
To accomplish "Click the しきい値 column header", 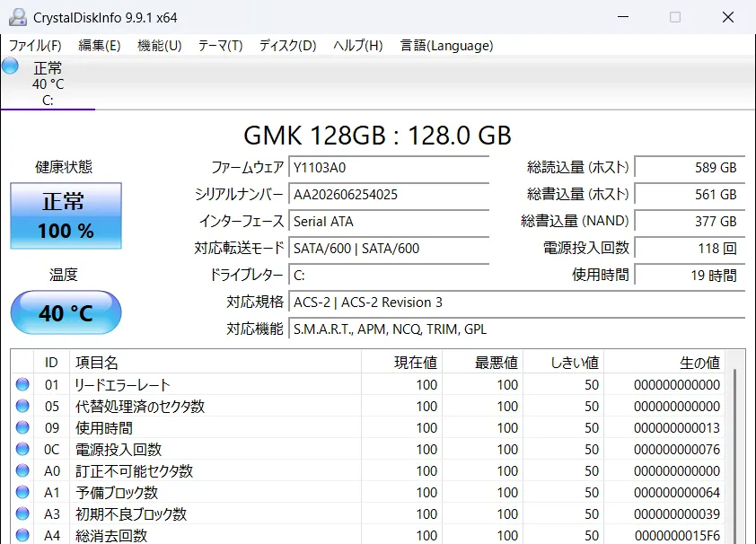I will click(563, 363).
